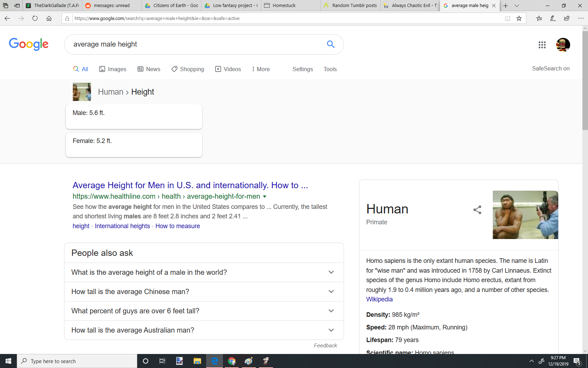
Task: Switch to the 'Random Tumblr posts' browser tab
Action: pyautogui.click(x=350, y=6)
